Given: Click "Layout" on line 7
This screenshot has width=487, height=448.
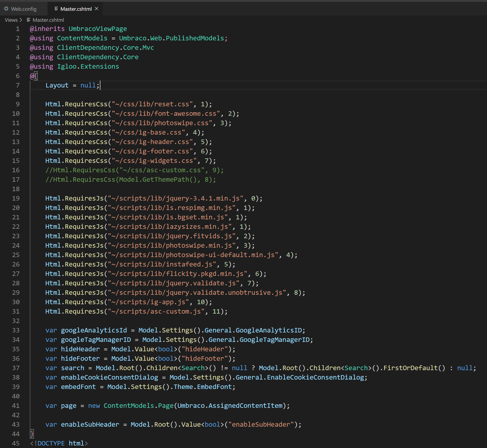Looking at the screenshot, I should pyautogui.click(x=57, y=85).
